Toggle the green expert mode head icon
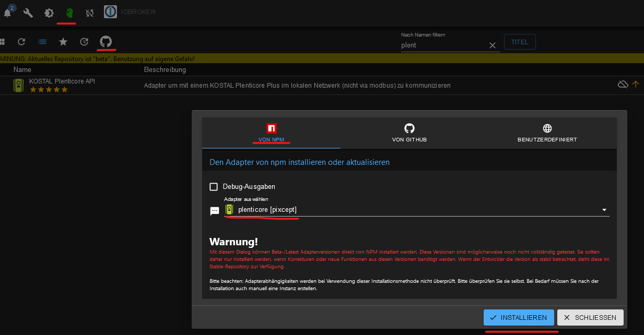Screen dimensions: 644x335 pyautogui.click(x=68, y=13)
